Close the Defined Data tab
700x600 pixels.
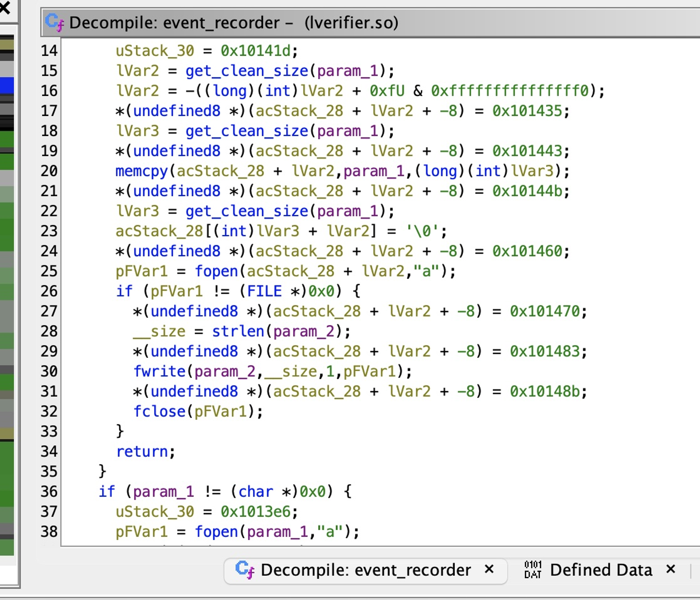tap(671, 570)
